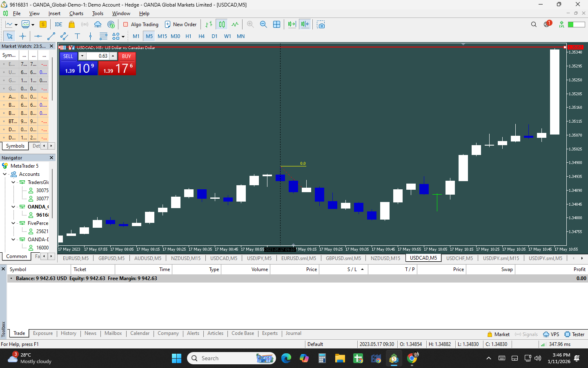This screenshot has height=368, width=588.
Task: Open the chart profiles dropdown arrow
Action: pyautogui.click(x=33, y=25)
